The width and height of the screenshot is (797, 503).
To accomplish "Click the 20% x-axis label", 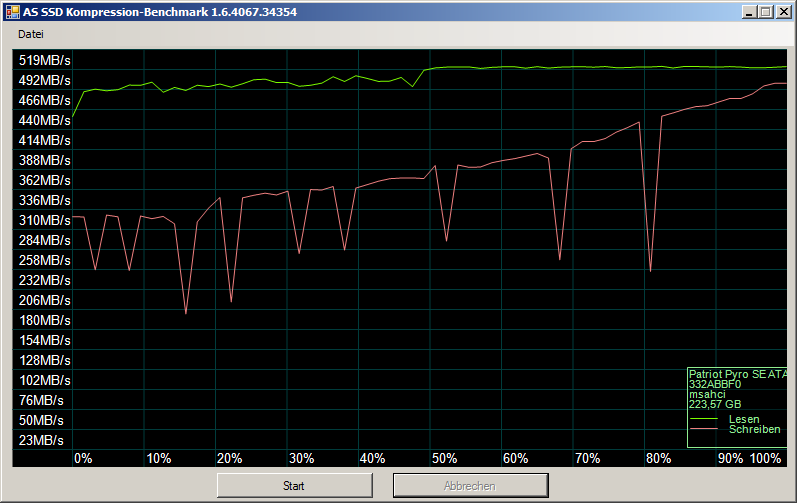I will pyautogui.click(x=230, y=458).
